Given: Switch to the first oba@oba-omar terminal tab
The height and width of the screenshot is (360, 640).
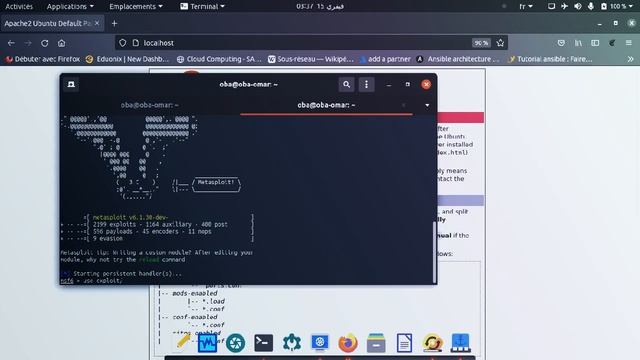Looking at the screenshot, I should tap(150, 105).
